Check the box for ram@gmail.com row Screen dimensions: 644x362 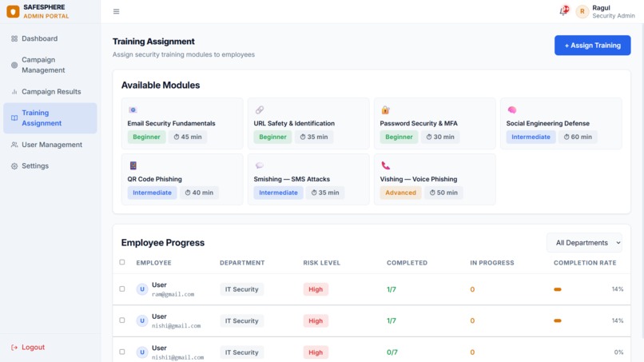coord(122,288)
